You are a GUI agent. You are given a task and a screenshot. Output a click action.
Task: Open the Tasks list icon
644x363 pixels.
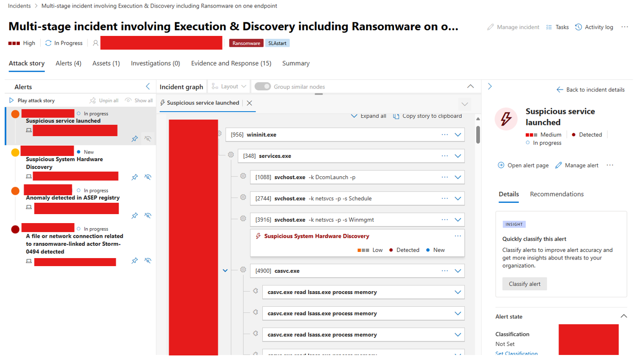tap(549, 27)
